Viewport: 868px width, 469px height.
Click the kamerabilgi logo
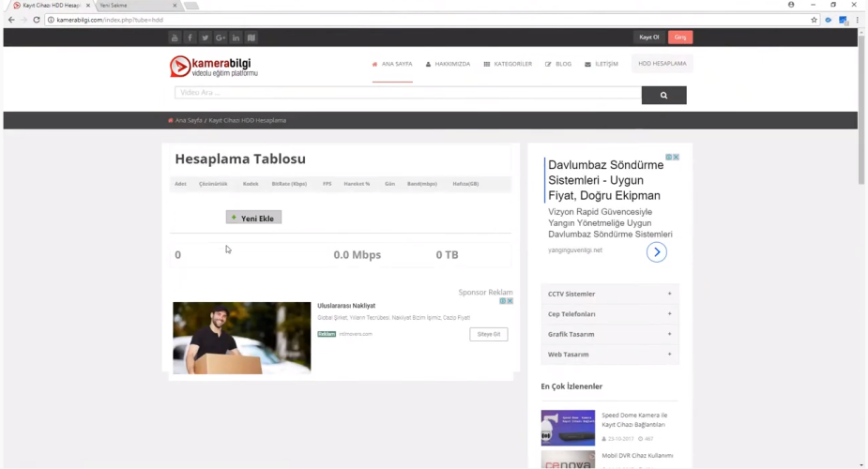coord(213,67)
